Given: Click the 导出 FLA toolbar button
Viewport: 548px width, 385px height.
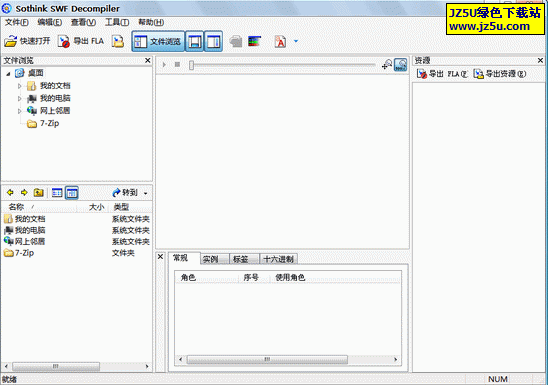Looking at the screenshot, I should pyautogui.click(x=81, y=41).
